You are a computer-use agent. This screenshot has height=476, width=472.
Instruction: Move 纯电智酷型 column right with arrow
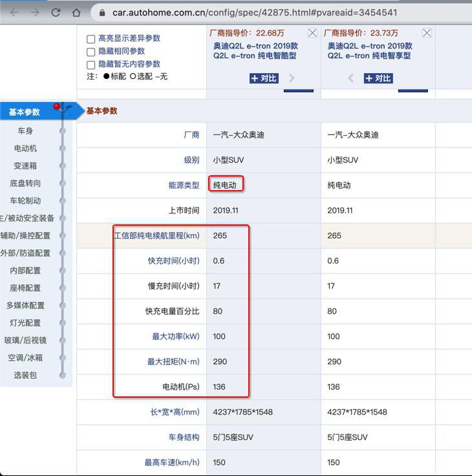[292, 78]
